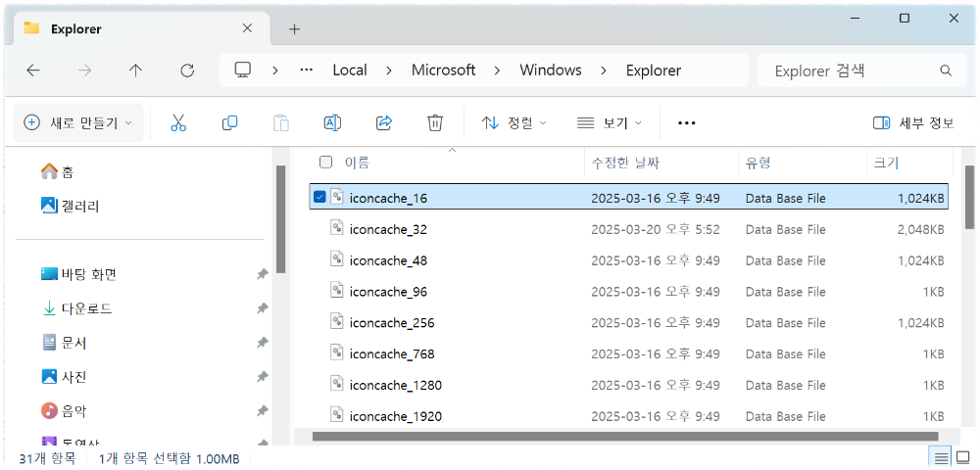This screenshot has width=980, height=470.
Task: Click the navigation pane vertical scrollbar
Action: click(280, 219)
